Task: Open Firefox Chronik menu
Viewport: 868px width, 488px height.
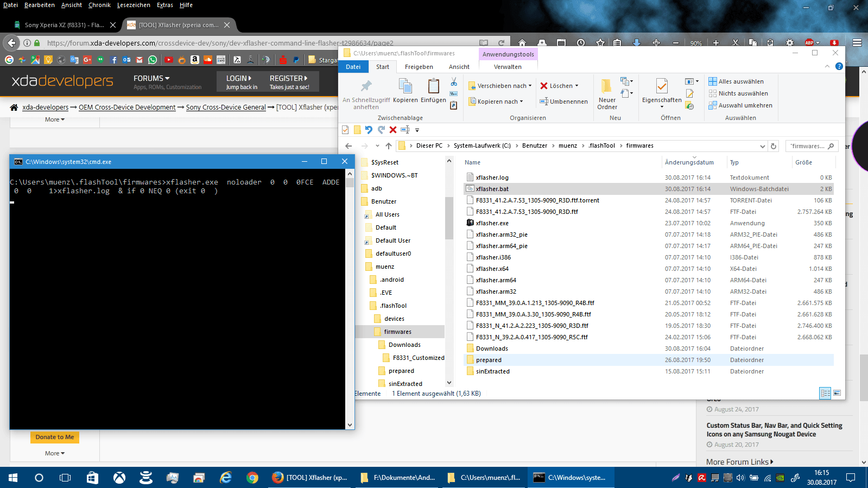Action: (99, 5)
